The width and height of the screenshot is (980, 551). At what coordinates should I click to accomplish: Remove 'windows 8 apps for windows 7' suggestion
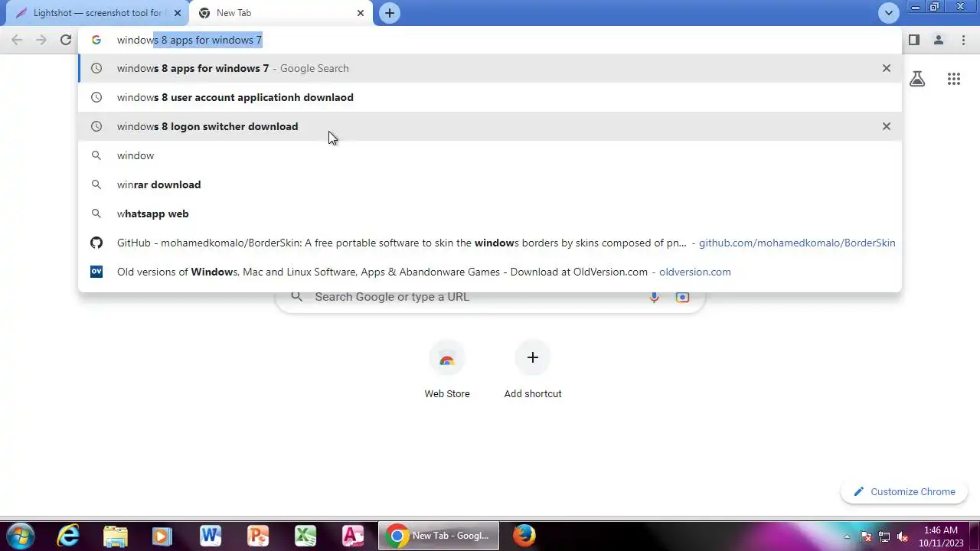887,68
